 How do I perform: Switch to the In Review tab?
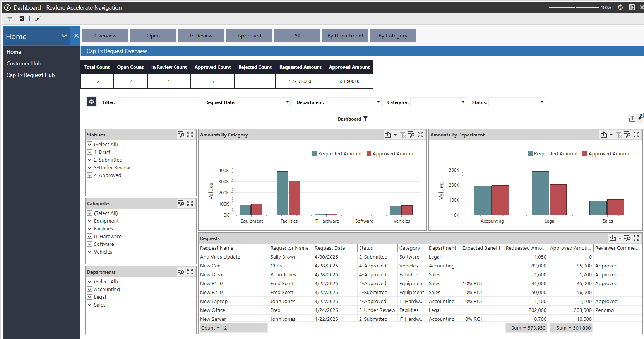coord(201,36)
